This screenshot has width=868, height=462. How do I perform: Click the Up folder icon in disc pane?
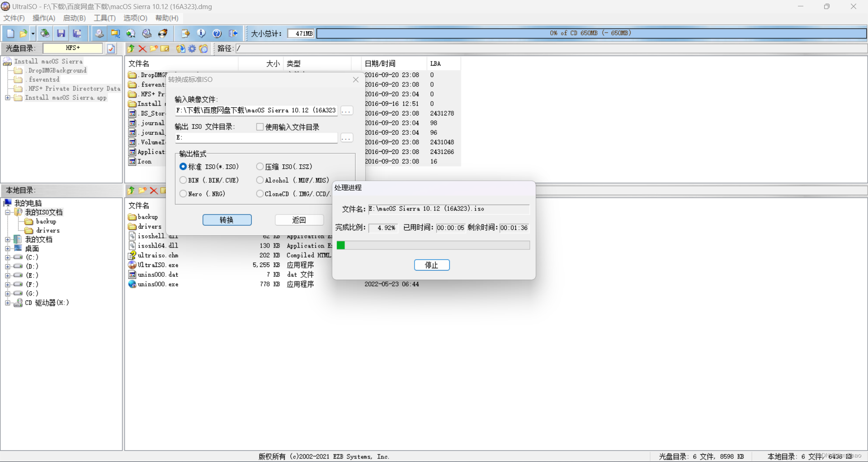[131, 48]
